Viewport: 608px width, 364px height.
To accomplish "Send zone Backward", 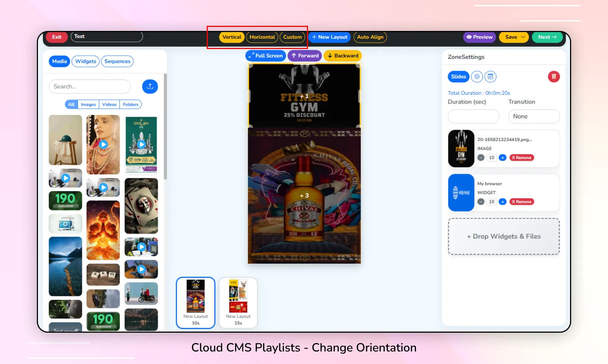I will tap(343, 56).
